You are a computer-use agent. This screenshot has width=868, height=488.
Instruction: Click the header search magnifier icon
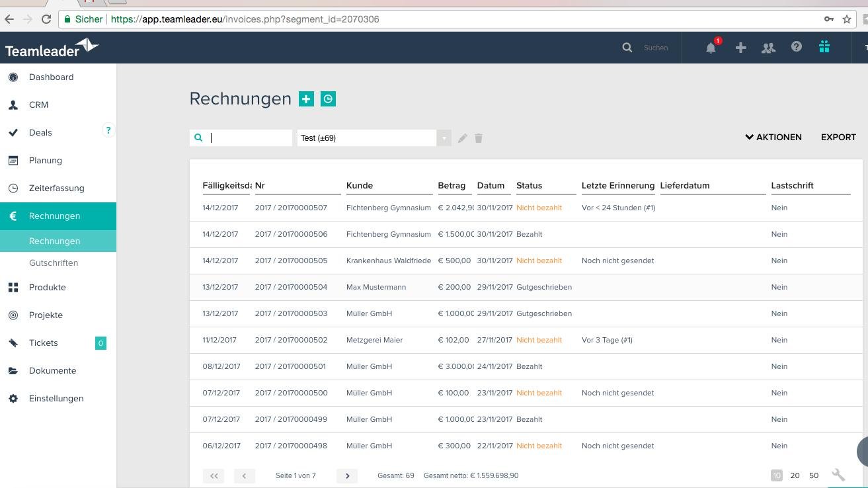point(627,48)
